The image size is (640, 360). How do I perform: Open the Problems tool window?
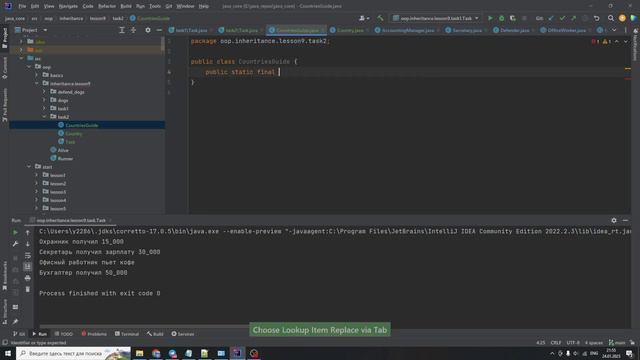[x=94, y=334]
